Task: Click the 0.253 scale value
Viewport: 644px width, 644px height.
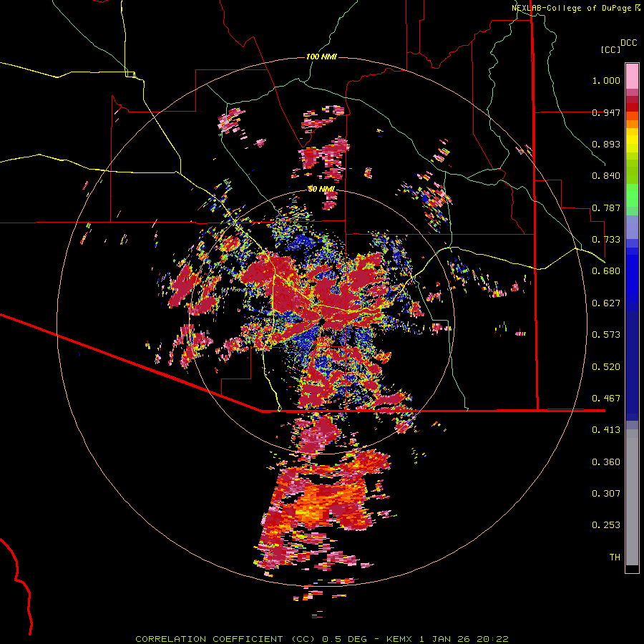Action: [606, 525]
